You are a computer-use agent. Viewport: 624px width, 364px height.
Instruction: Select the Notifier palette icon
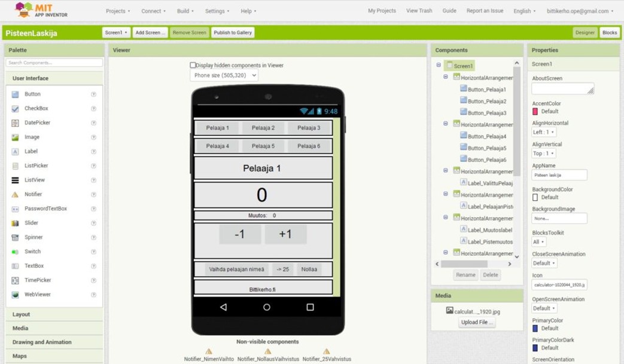(x=15, y=194)
